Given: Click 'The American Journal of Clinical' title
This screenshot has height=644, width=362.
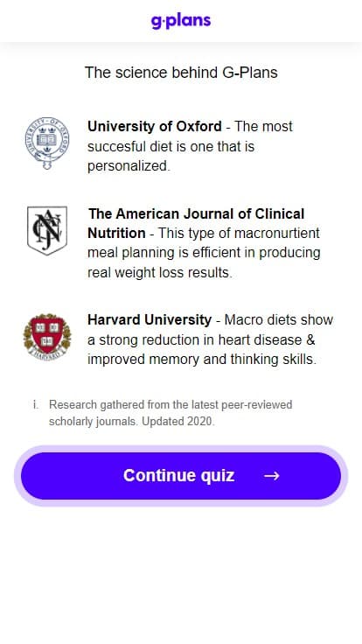Looking at the screenshot, I should pyautogui.click(x=196, y=213).
